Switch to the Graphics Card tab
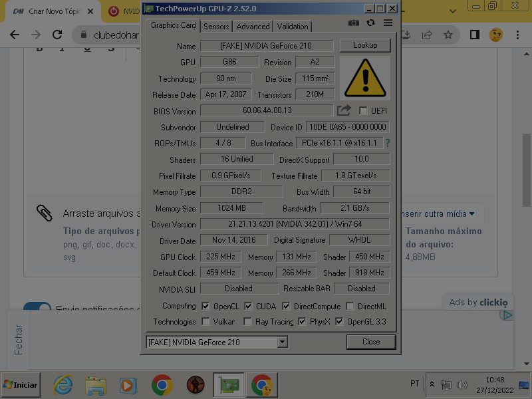This screenshot has width=532, height=399. [x=174, y=25]
